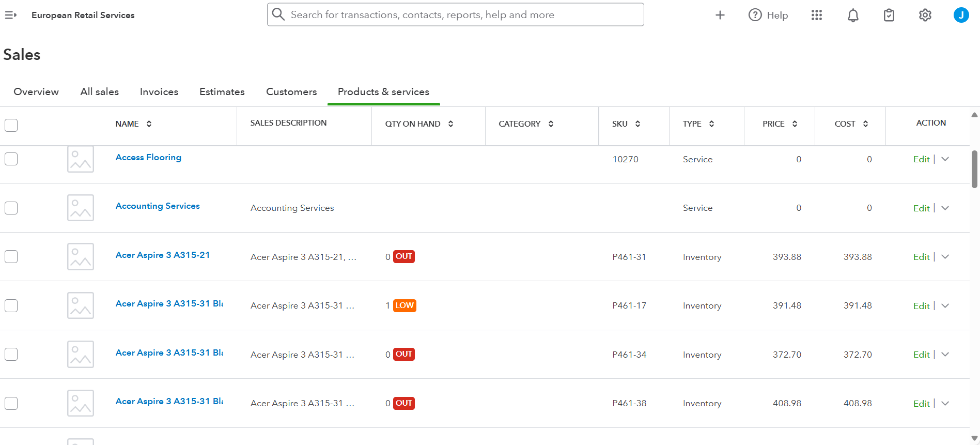Click the image placeholder for Accounting Services
Screen dimensions: 980x445
(x=81, y=208)
